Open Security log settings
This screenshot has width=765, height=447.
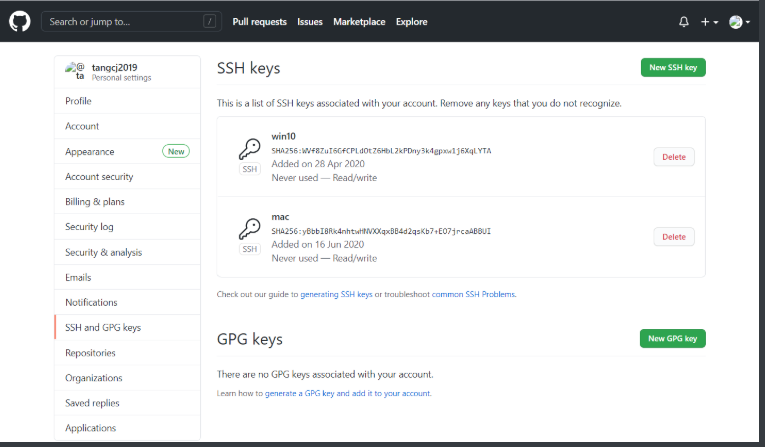[127, 226]
